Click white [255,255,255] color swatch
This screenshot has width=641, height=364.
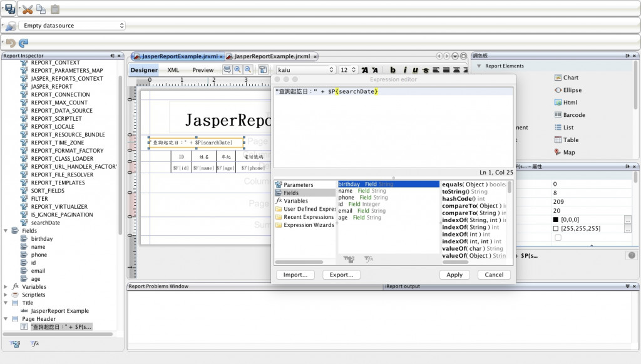click(x=556, y=229)
